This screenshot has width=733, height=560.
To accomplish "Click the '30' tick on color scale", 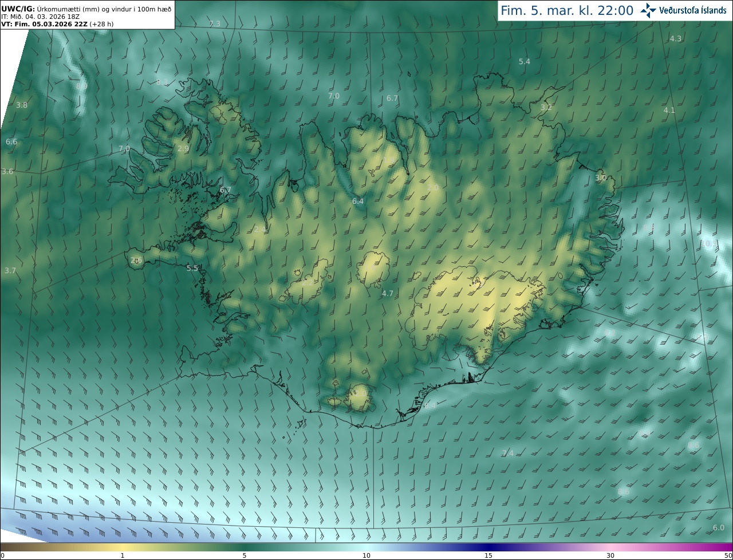I will pyautogui.click(x=610, y=555).
